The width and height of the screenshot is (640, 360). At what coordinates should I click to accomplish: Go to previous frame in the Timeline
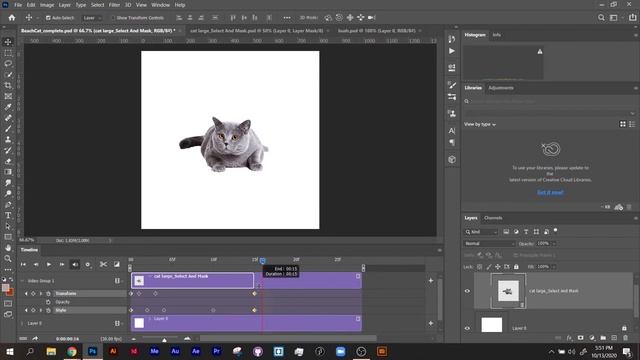pos(36,264)
